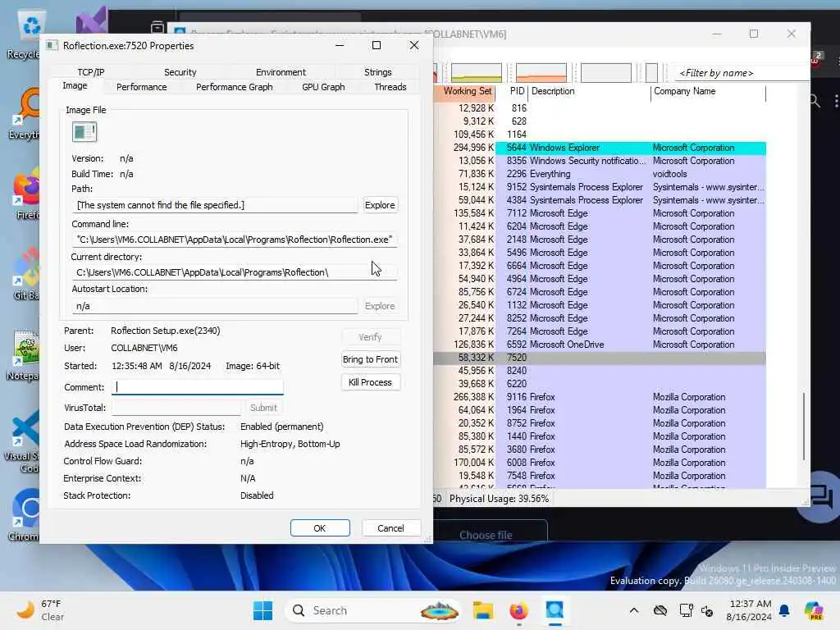Click the Current directory text field
Image resolution: width=840 pixels, height=630 pixels.
pos(234,272)
